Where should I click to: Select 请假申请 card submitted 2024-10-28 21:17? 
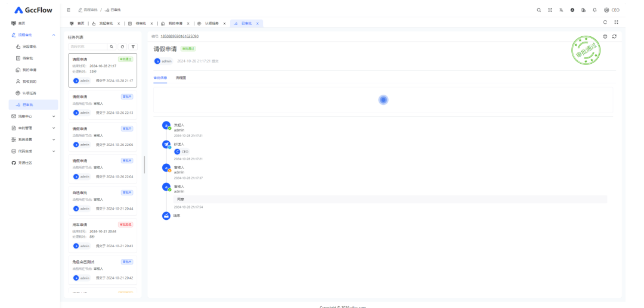click(x=103, y=70)
